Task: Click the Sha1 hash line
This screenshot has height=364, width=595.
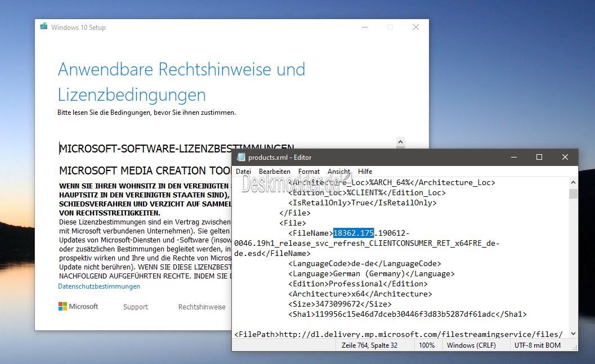Action: click(x=408, y=314)
